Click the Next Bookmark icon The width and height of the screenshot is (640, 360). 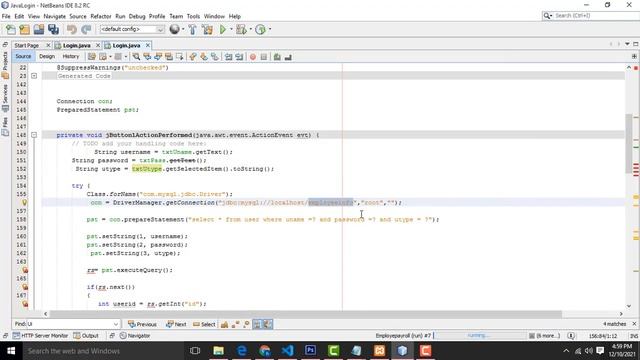[x=204, y=57]
